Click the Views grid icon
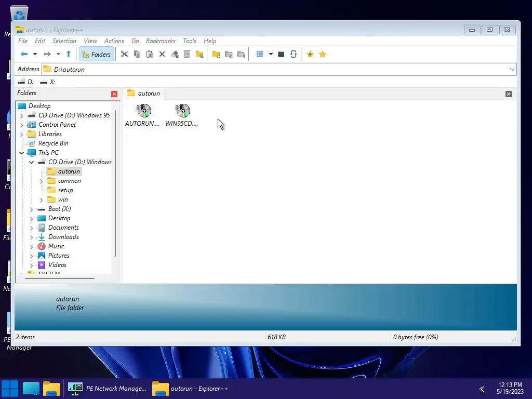 (x=260, y=54)
